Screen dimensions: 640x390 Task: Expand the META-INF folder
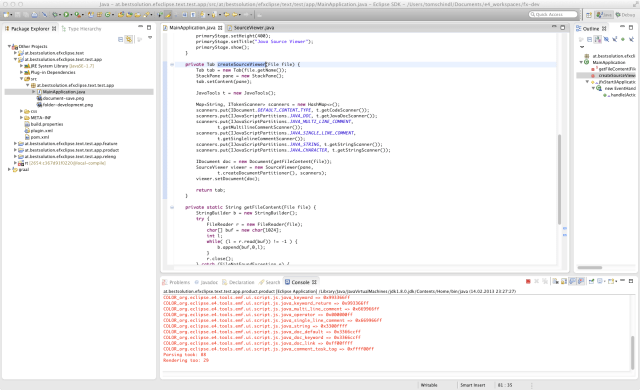click(x=21, y=117)
